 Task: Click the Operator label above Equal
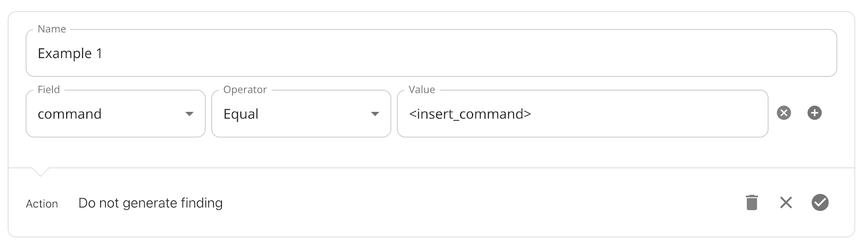click(x=245, y=90)
